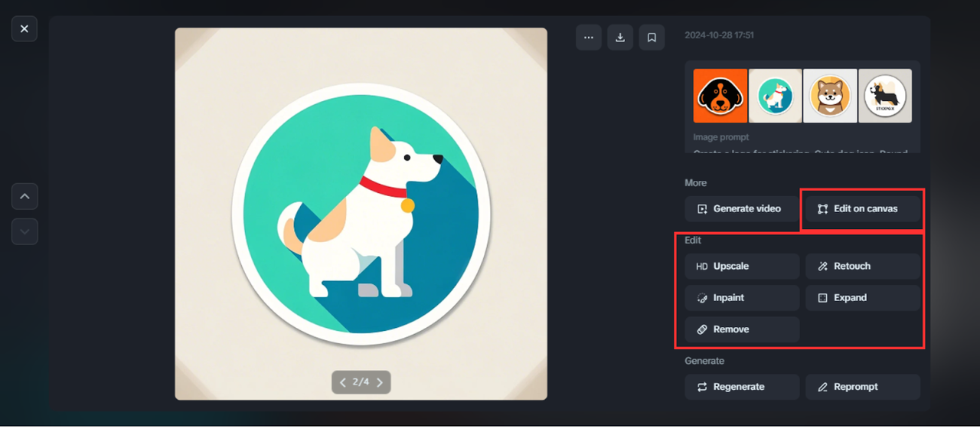Close the image preview with X icon

click(24, 29)
